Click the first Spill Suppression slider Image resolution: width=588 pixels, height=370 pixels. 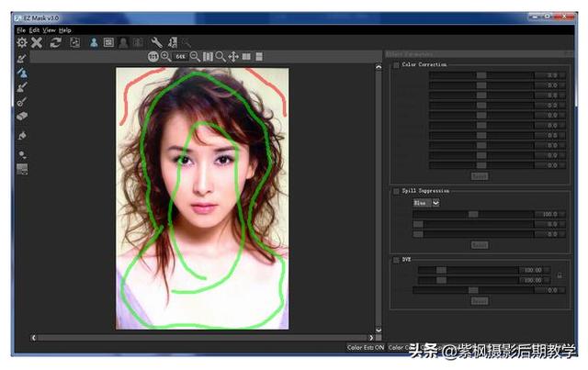pos(473,214)
